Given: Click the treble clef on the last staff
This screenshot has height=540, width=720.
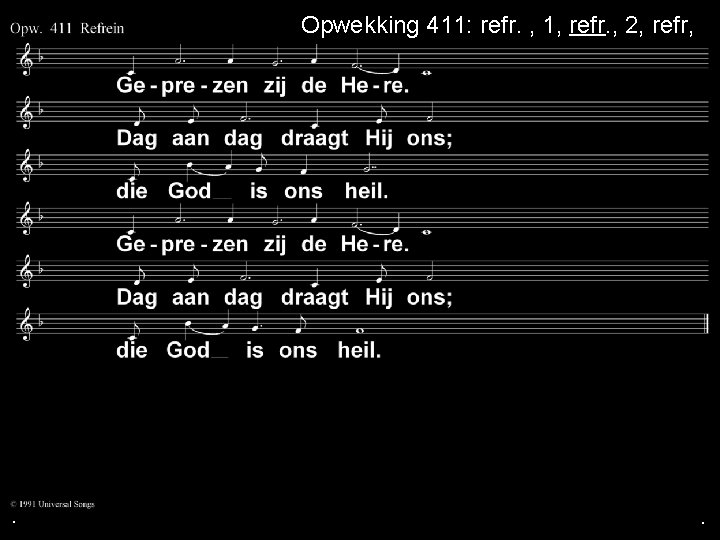Looking at the screenshot, I should [x=26, y=325].
